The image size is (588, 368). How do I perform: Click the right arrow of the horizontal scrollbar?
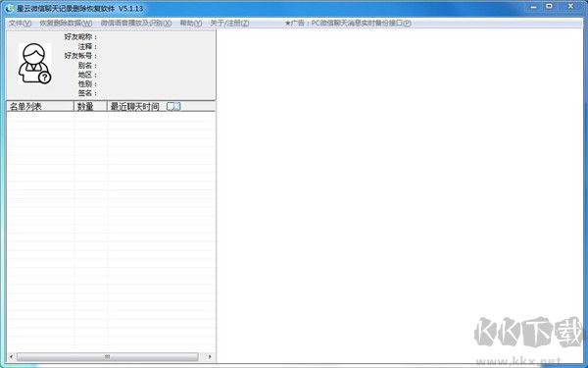click(x=210, y=356)
